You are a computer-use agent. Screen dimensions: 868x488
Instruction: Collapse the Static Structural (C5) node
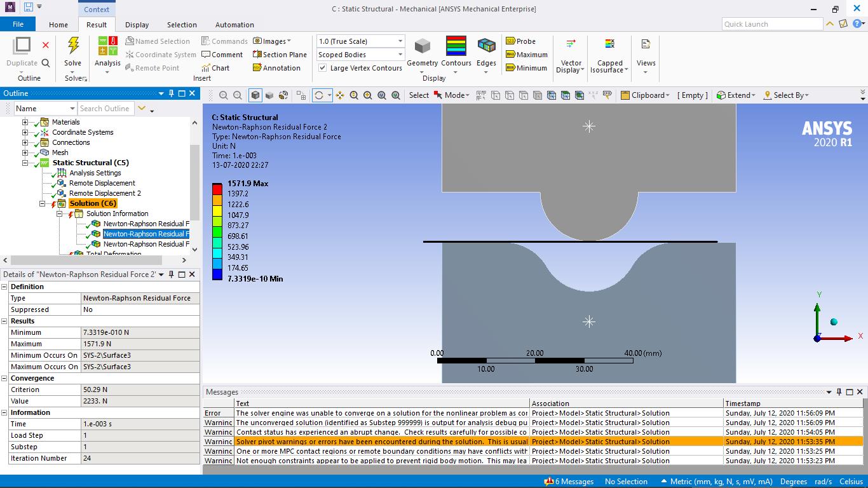tap(25, 163)
